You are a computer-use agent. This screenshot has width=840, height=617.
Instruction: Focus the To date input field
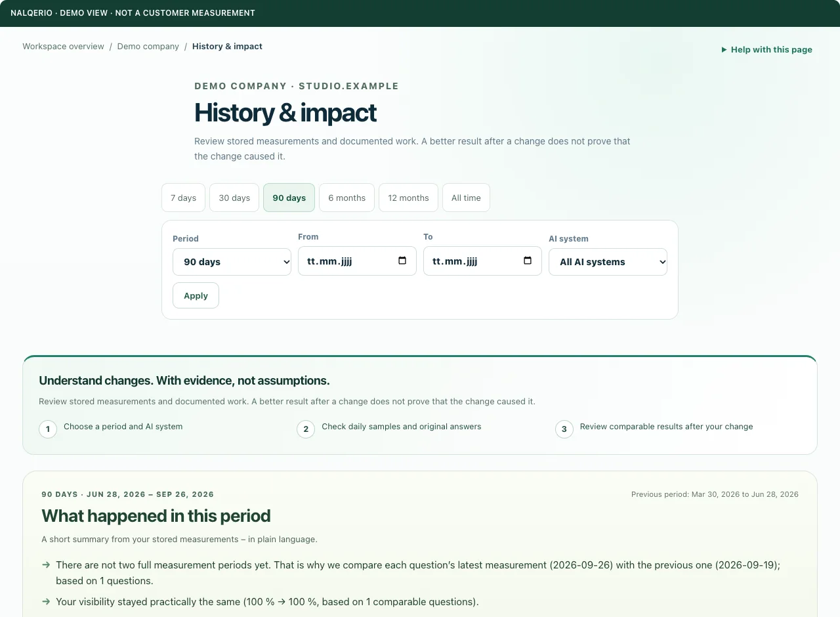click(x=482, y=261)
